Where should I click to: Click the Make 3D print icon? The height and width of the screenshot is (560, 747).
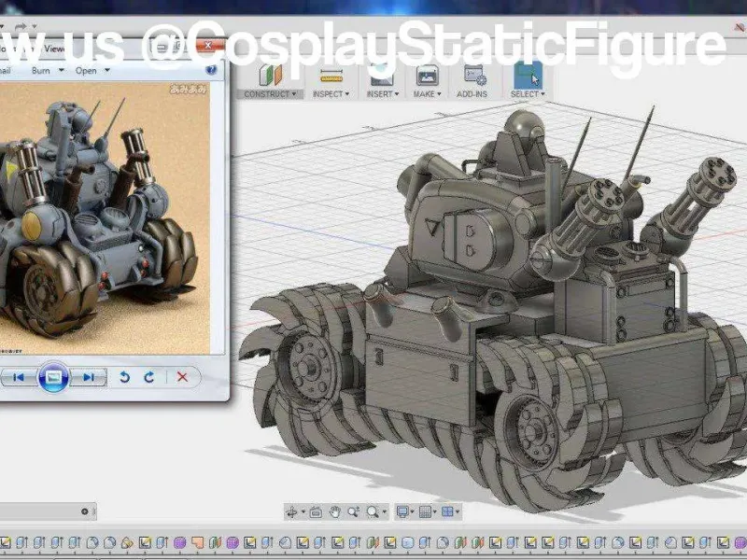coord(428,76)
